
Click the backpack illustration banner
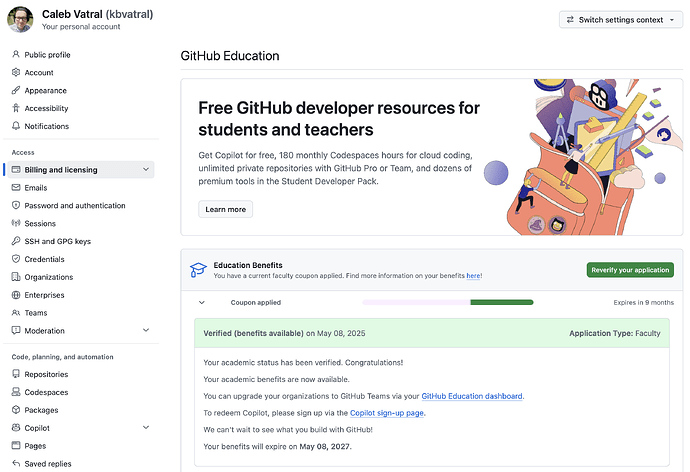click(x=583, y=157)
